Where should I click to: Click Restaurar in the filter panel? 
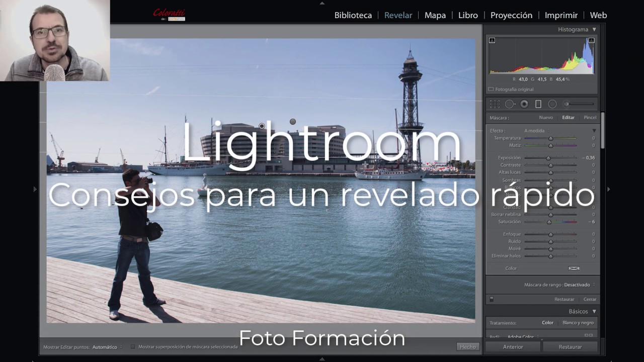tap(564, 299)
